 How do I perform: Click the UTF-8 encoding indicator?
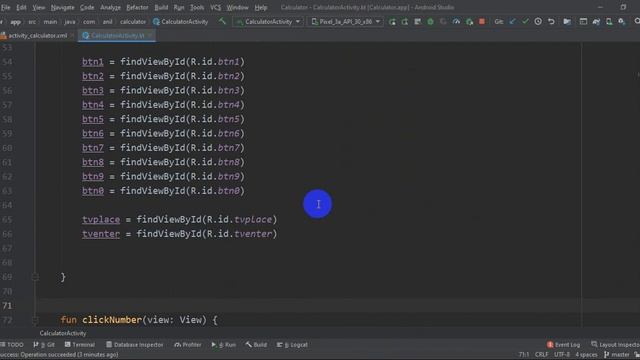point(562,355)
